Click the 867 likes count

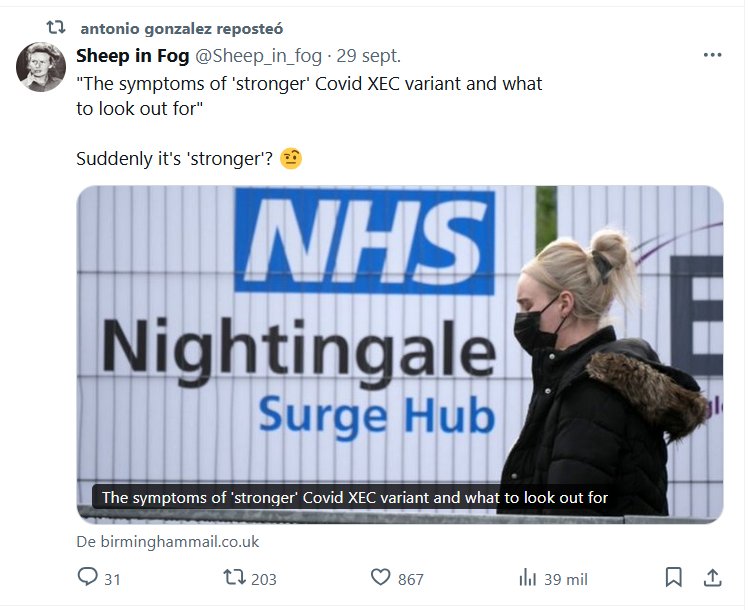pos(410,579)
